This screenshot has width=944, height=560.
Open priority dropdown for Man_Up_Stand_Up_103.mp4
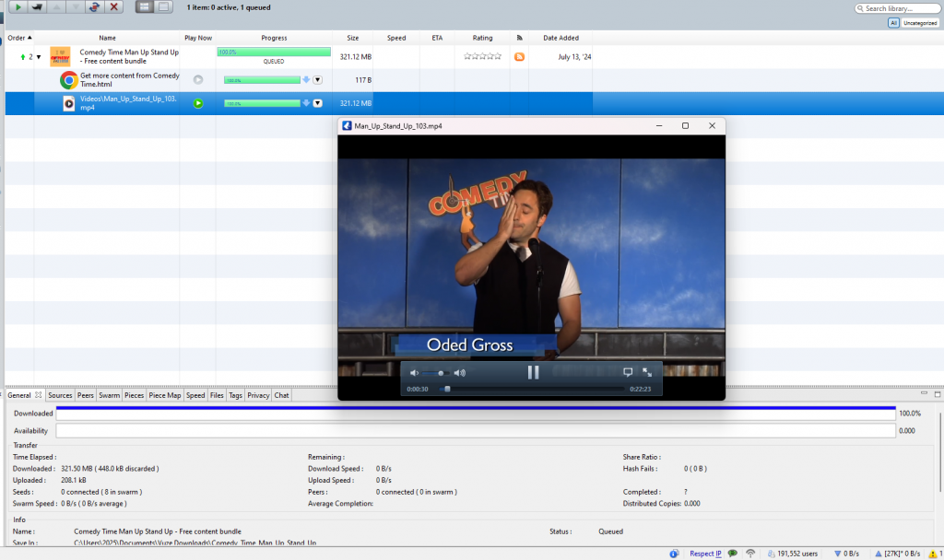click(318, 103)
